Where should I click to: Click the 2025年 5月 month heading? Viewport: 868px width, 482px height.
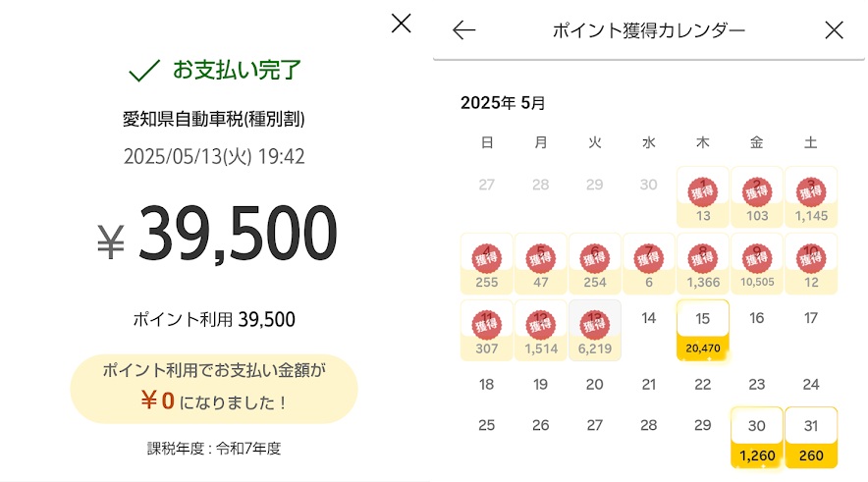503,102
